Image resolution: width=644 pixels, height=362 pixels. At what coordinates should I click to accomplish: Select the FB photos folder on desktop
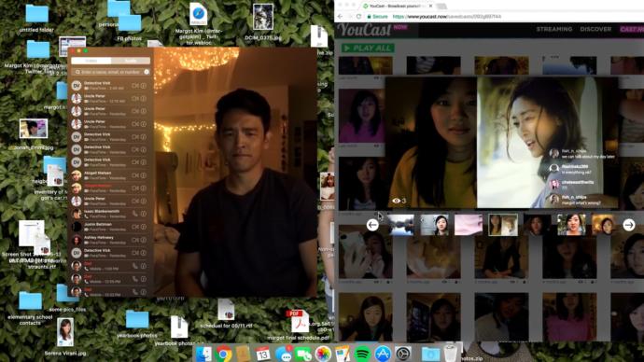tap(130, 27)
